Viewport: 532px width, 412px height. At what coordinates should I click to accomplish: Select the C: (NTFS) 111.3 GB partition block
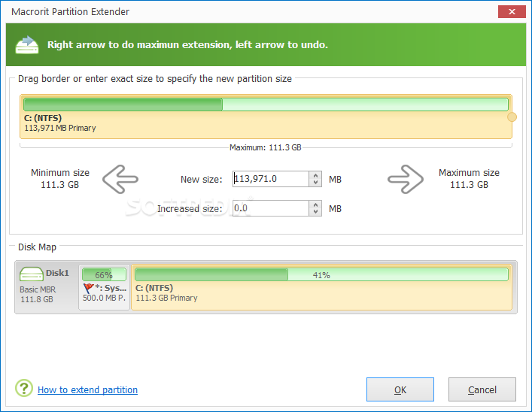click(x=321, y=287)
